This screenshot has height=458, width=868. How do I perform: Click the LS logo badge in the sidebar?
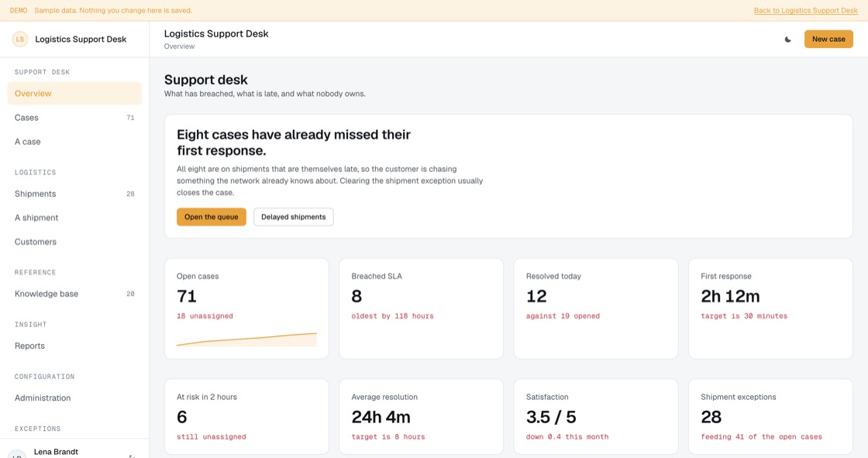point(20,40)
